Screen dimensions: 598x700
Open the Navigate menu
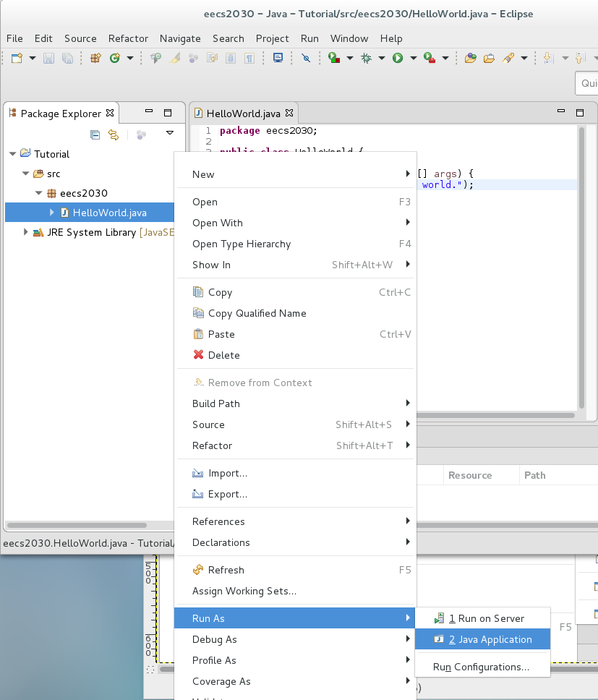point(180,38)
